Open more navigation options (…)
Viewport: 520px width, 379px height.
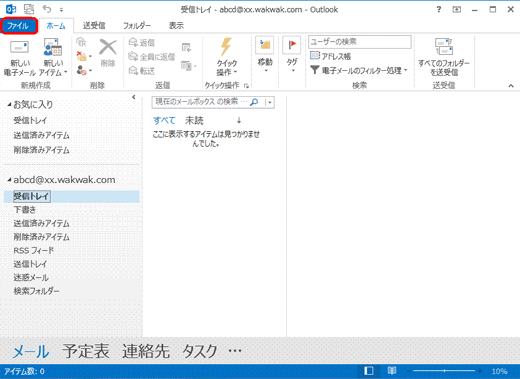[235, 351]
